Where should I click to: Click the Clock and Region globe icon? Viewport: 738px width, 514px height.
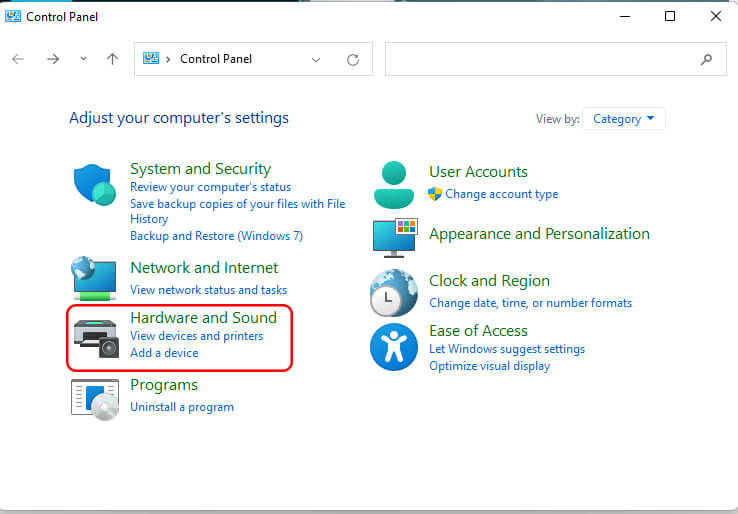tap(393, 292)
